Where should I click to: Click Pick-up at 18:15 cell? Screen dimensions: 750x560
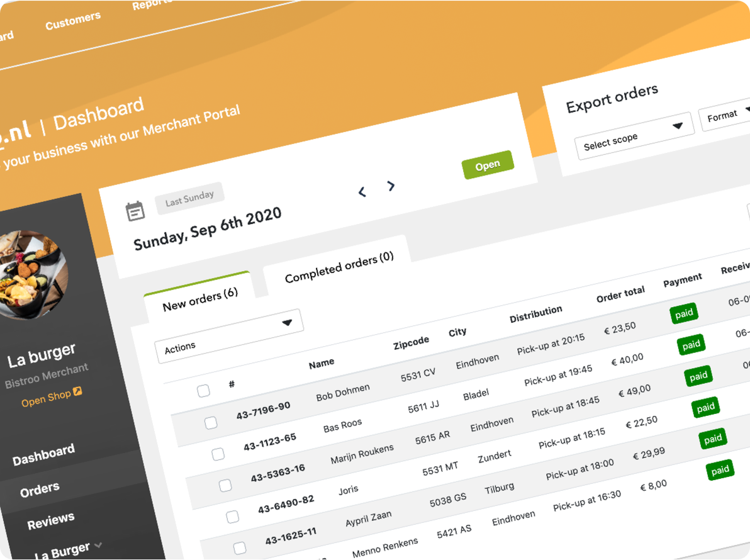[571, 437]
